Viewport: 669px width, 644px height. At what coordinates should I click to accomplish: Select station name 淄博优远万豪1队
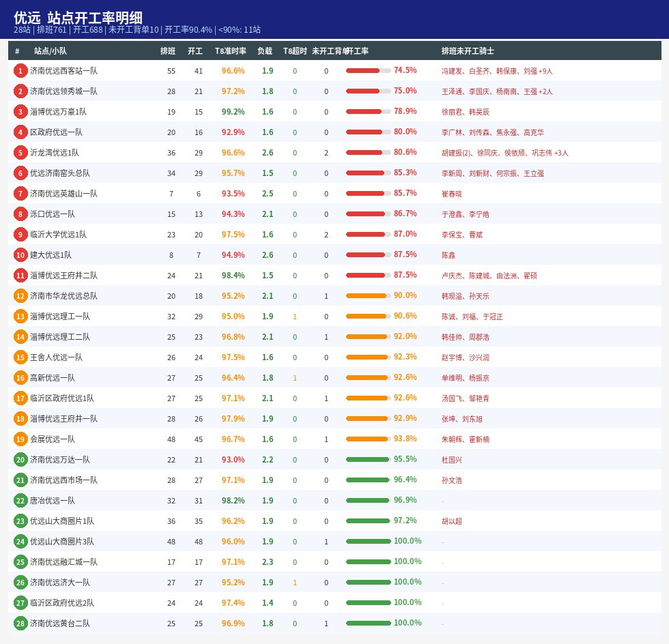[x=58, y=112]
